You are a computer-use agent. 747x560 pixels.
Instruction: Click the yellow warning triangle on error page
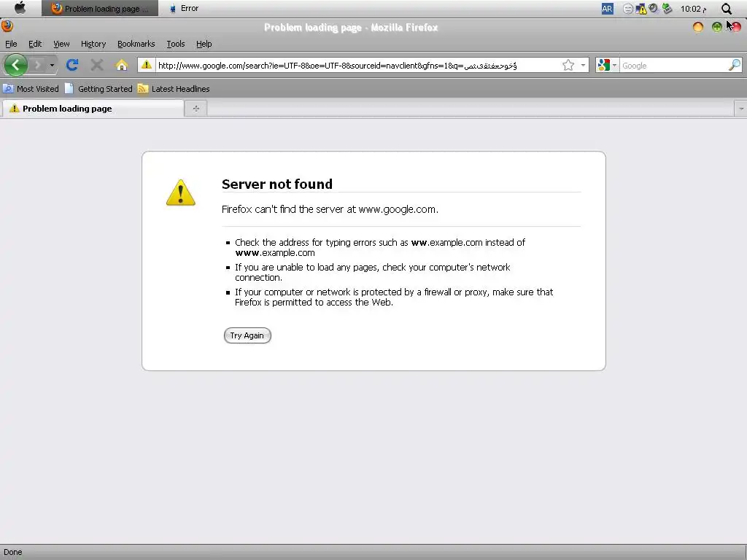tap(181, 192)
